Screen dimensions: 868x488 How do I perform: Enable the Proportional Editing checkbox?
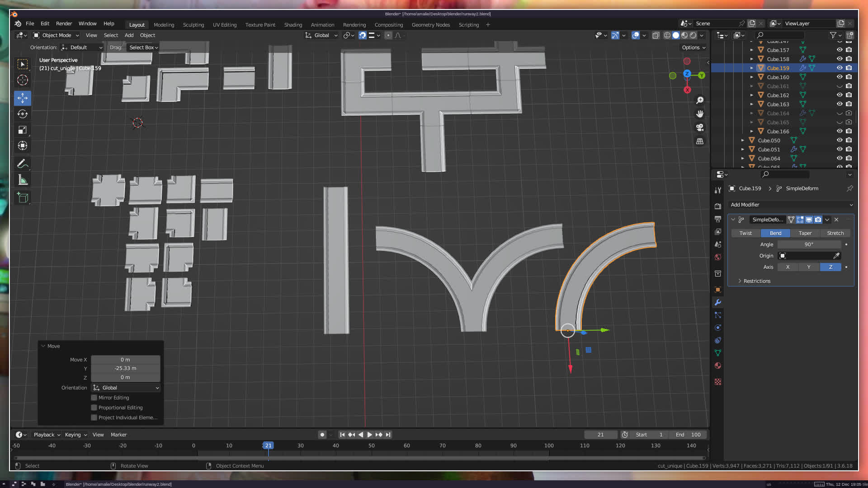94,408
